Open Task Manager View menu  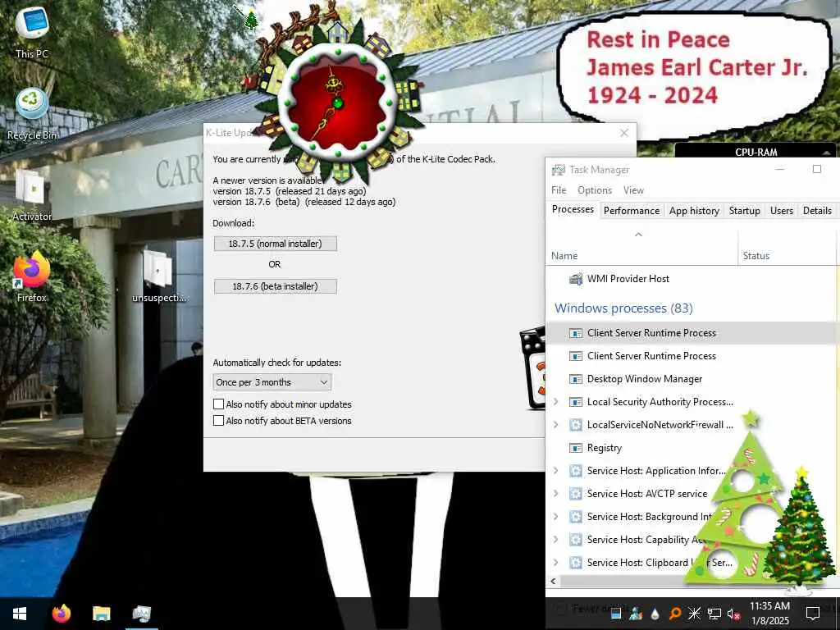tap(633, 190)
